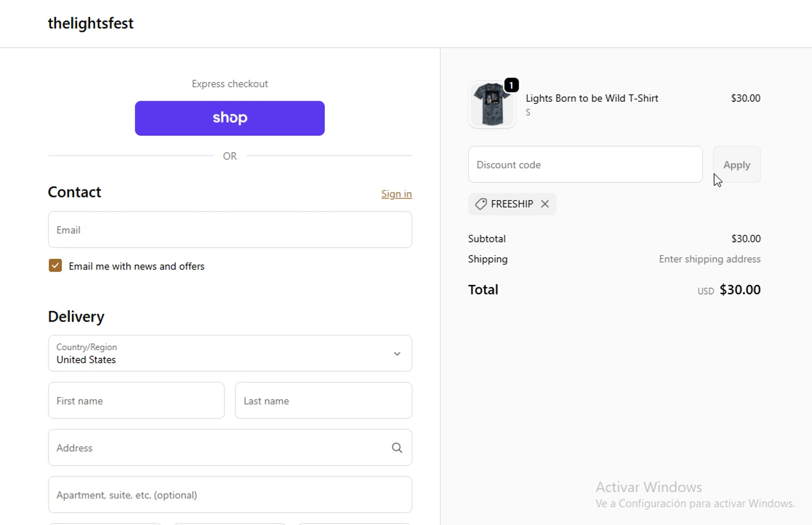Screen dimensions: 812x525
Task: Click the Lights Born to be Wild T-Shirt title
Action: pos(592,98)
